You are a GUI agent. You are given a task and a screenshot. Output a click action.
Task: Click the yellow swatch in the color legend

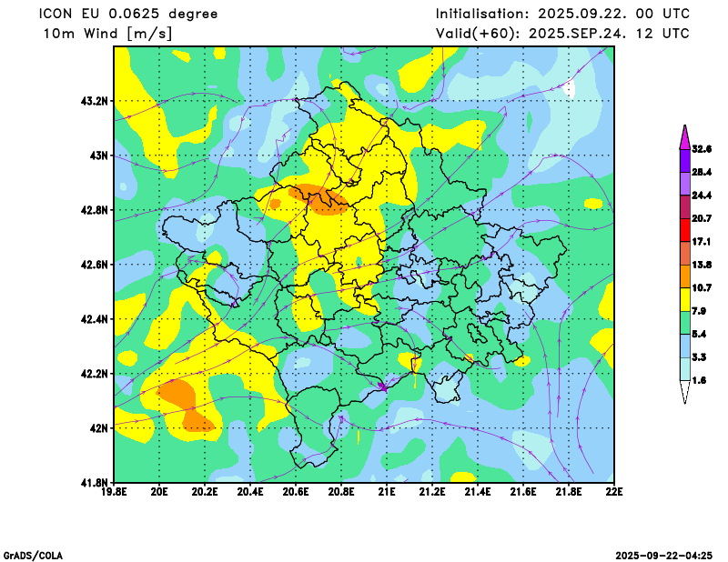click(x=684, y=299)
